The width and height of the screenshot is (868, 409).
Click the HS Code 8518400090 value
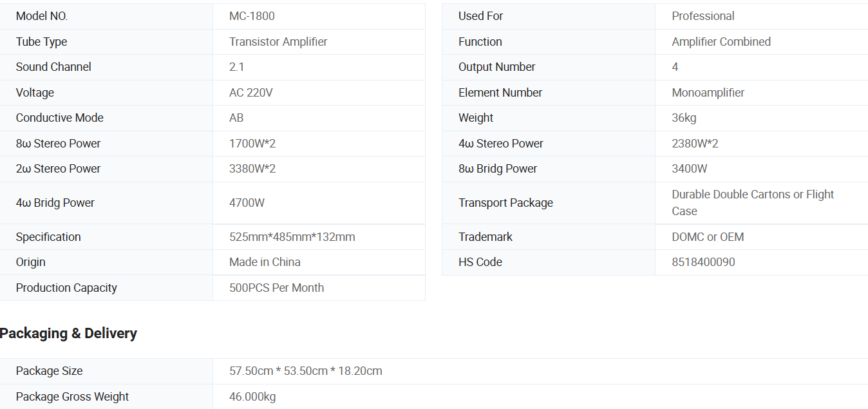pyautogui.click(x=703, y=262)
